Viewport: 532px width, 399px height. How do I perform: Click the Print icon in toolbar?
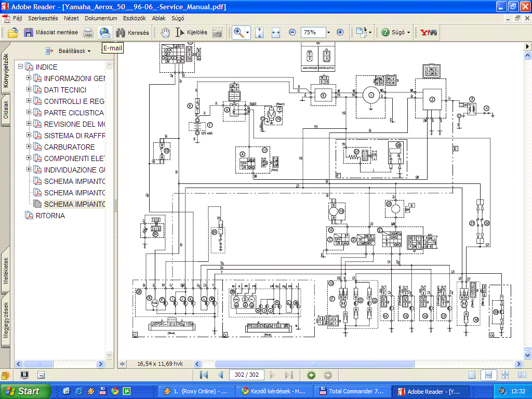[x=88, y=32]
